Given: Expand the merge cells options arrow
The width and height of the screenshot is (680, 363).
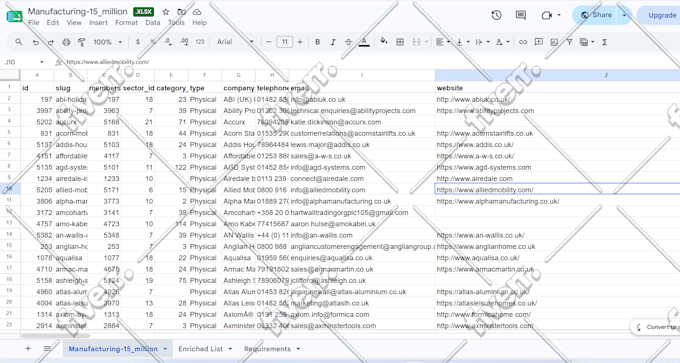Looking at the screenshot, I should (x=426, y=42).
